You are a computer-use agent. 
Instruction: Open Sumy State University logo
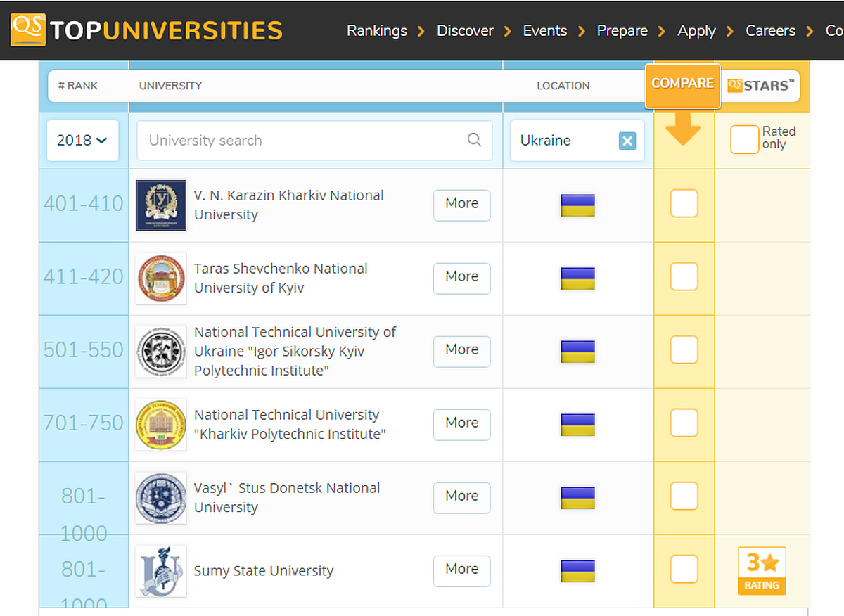click(161, 571)
